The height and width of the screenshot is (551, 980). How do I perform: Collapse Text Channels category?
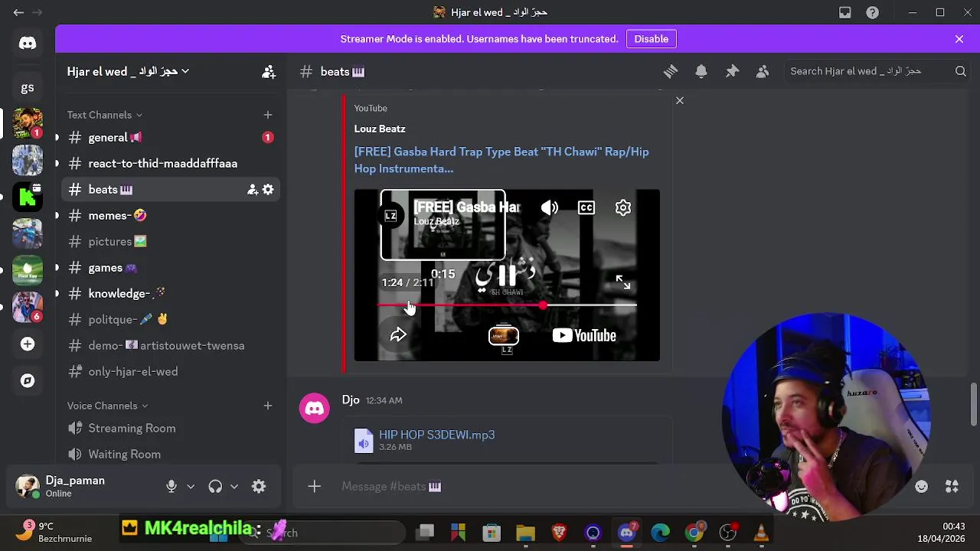click(105, 115)
